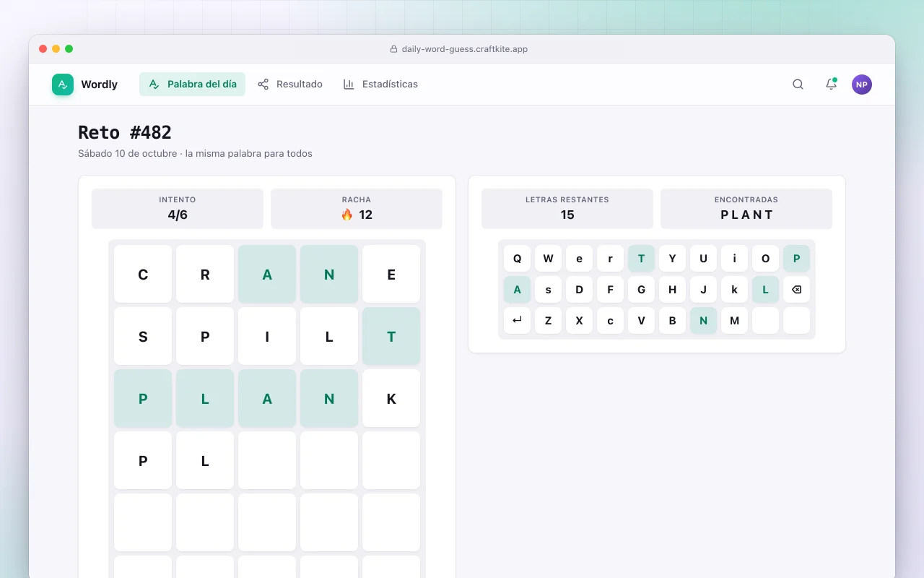924x578 pixels.
Task: Click the Encontradas PLANT box
Action: [x=746, y=209]
